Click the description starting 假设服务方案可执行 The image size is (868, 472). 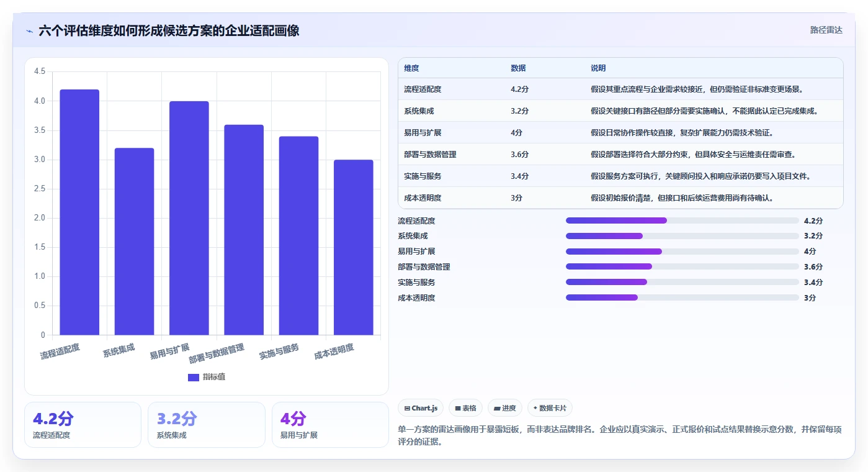pos(701,176)
